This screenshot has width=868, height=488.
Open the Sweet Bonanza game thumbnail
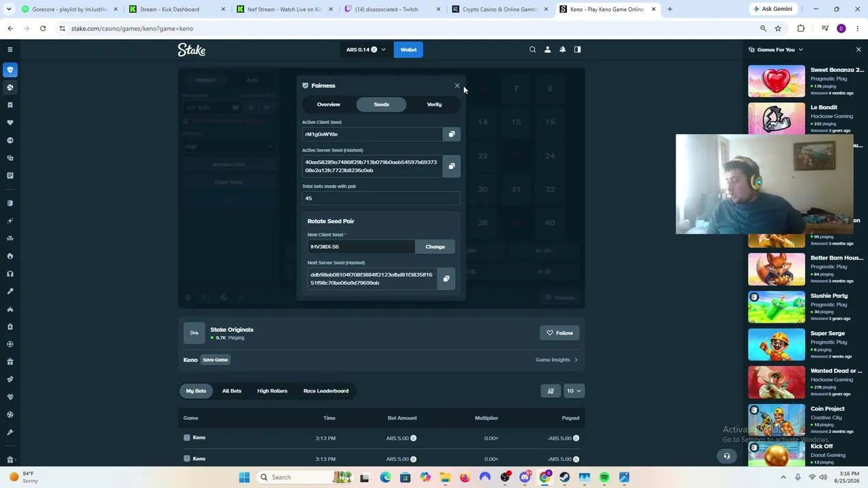pos(776,81)
